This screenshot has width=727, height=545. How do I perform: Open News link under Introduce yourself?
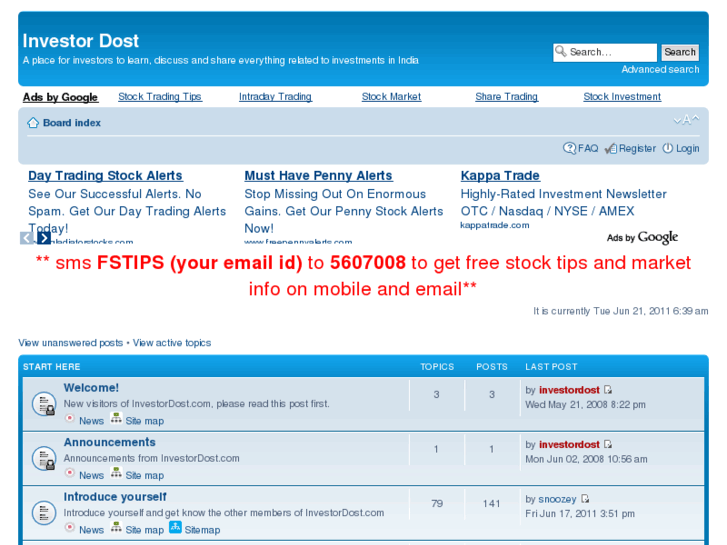[91, 530]
